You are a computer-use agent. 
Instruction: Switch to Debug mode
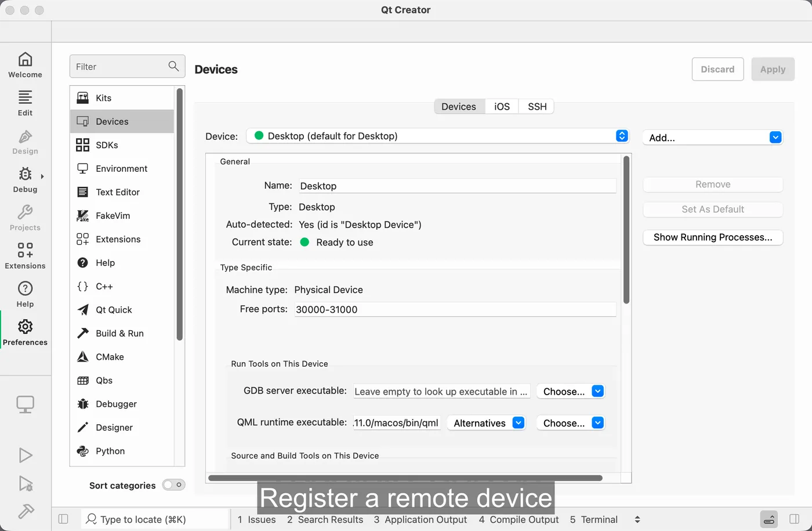[25, 179]
